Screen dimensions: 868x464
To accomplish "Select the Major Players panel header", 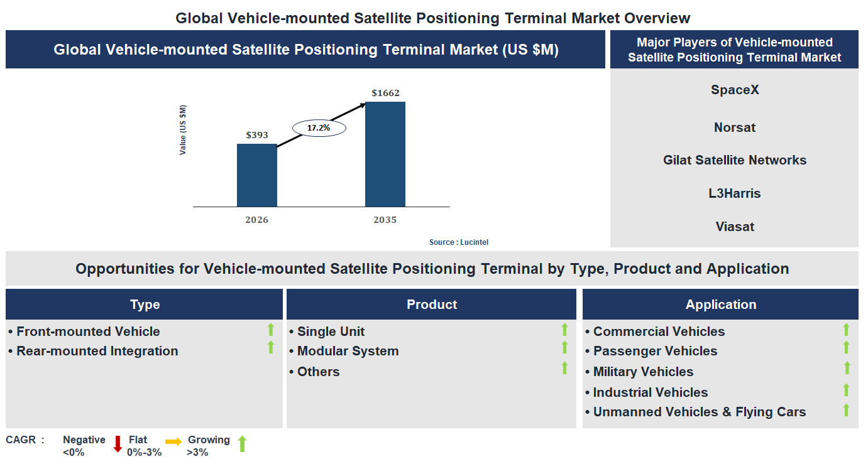I will coord(734,48).
